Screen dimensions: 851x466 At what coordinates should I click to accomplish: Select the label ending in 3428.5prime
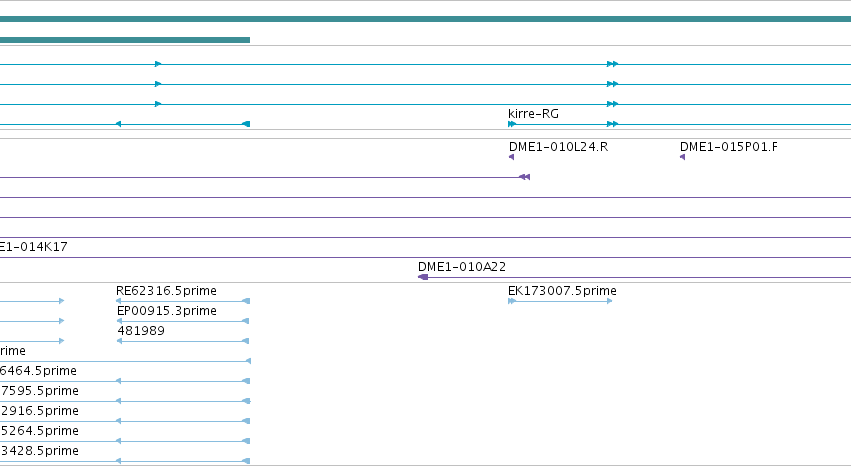click(x=39, y=451)
